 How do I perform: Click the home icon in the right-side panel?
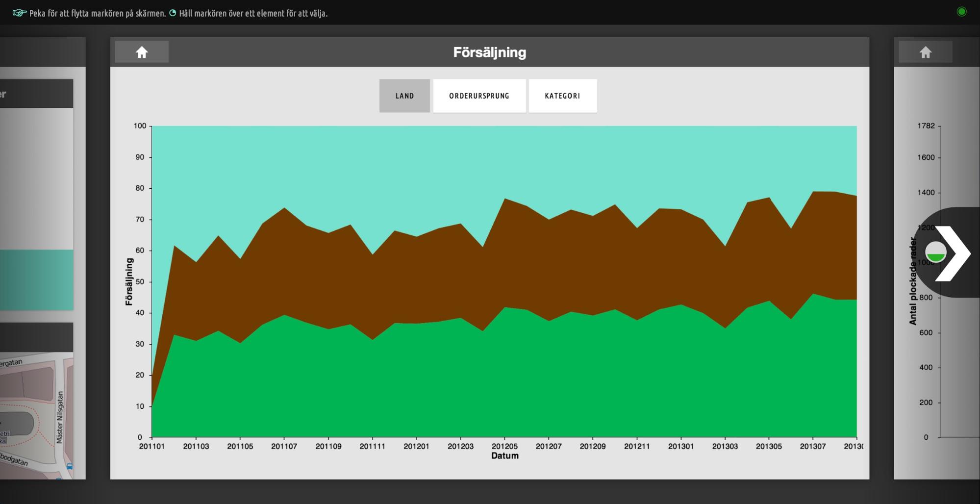click(925, 52)
